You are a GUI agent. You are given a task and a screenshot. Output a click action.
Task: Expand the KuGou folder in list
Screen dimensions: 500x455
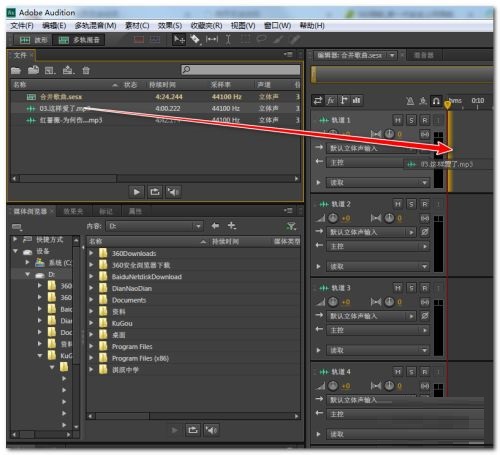click(91, 323)
